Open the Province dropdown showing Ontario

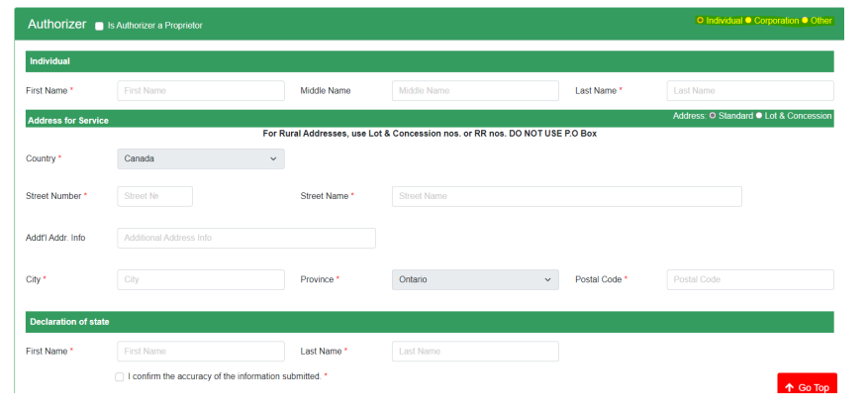(x=475, y=279)
